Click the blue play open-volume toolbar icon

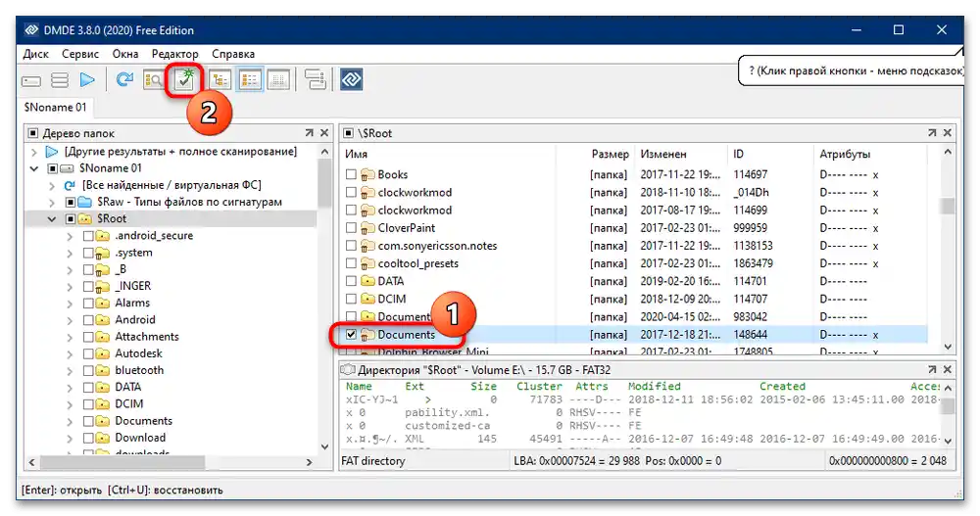click(87, 80)
